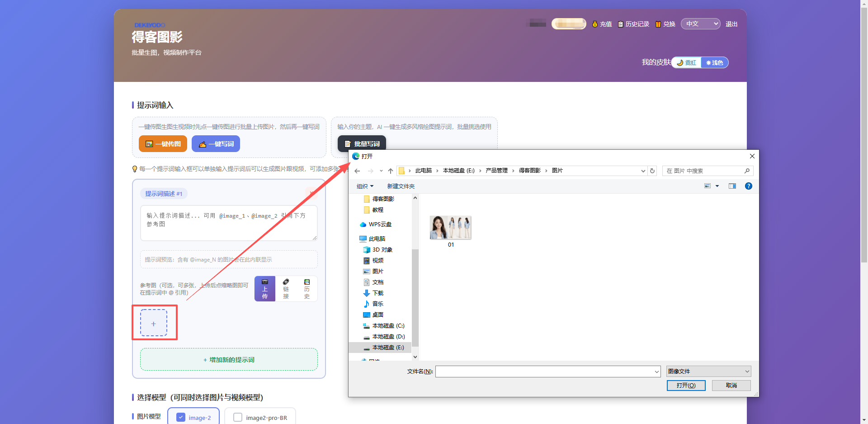Open the 批量写词 batch writer

click(x=362, y=143)
